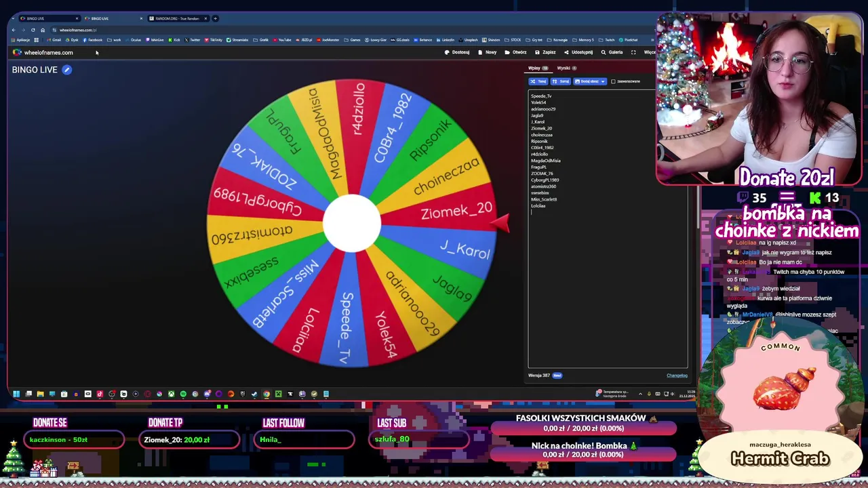
Task: Open File Explorer from the taskbar
Action: pos(40,394)
